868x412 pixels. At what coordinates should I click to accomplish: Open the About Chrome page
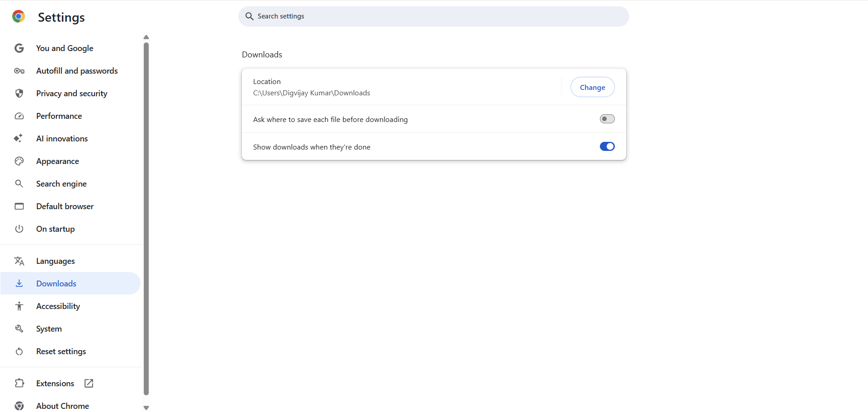pos(62,406)
